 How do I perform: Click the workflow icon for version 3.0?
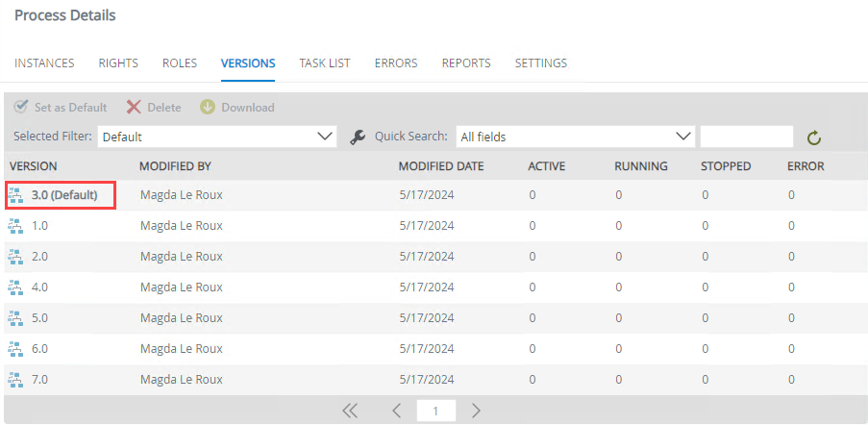(15, 195)
